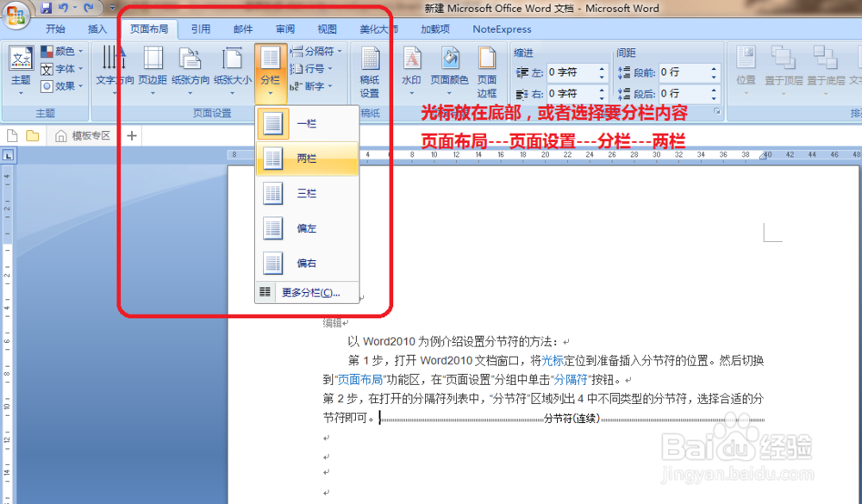Add new tab with the plus button
The height and width of the screenshot is (504, 862).
pyautogui.click(x=131, y=136)
